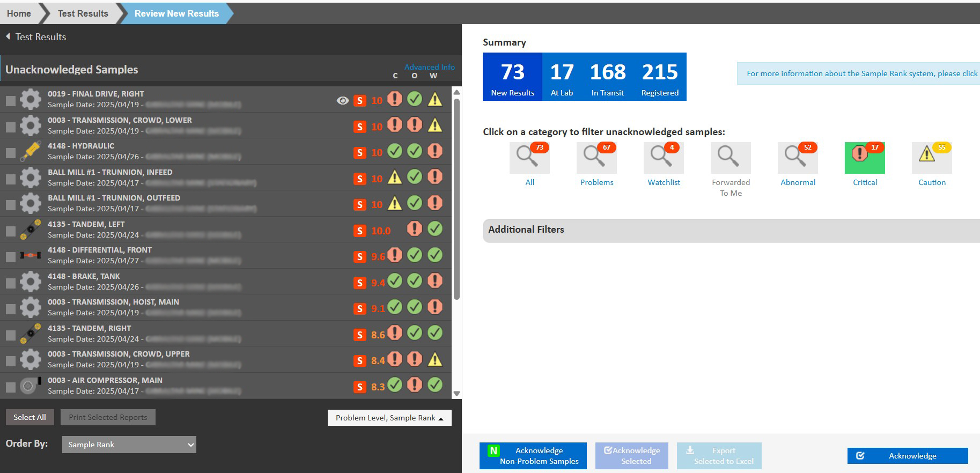980x473 pixels.
Task: Click the Problems magnifier filter
Action: (596, 158)
